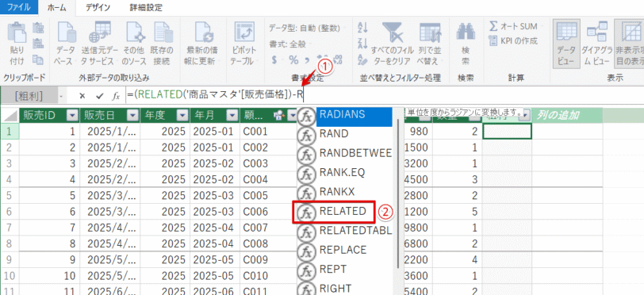This screenshot has width=644, height=295.
Task: Click the PivotTable (ピボットテーブル) button
Action: coord(244,43)
